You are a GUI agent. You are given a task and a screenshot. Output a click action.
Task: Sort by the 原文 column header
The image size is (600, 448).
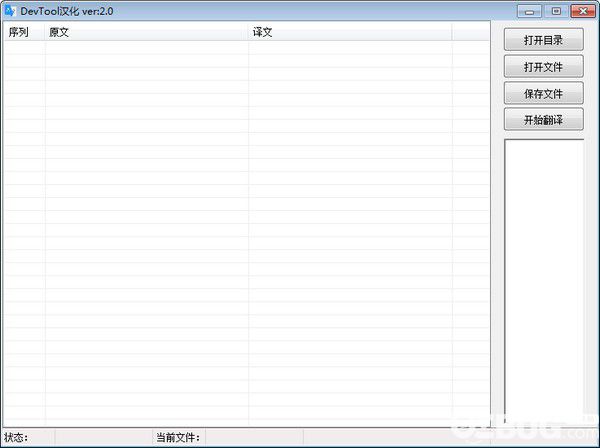click(x=147, y=32)
